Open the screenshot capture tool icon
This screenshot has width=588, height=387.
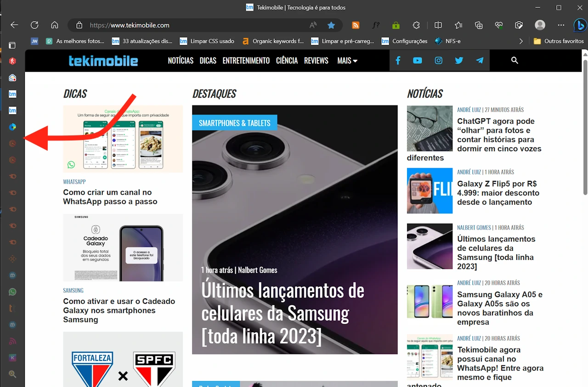519,25
